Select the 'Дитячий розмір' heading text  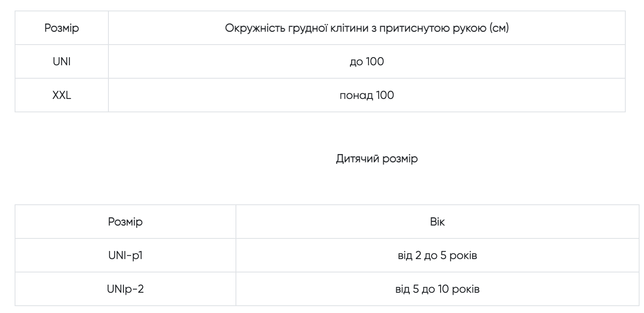pyautogui.click(x=377, y=159)
